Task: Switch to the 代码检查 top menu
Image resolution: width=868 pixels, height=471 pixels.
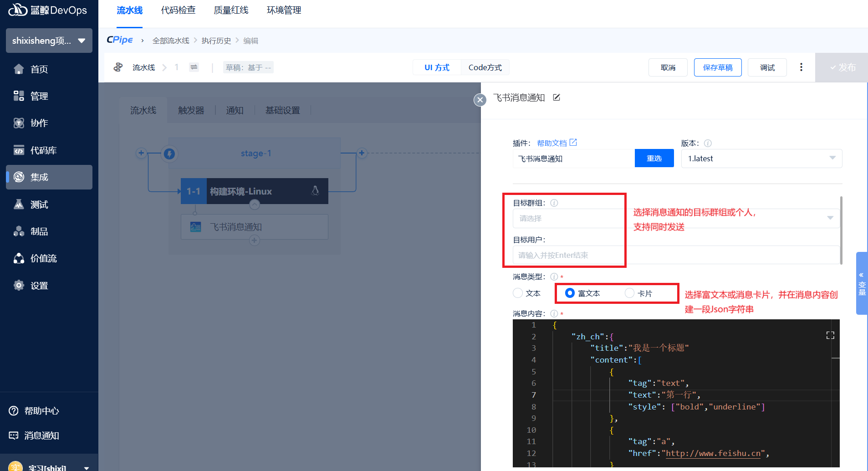Action: tap(178, 10)
